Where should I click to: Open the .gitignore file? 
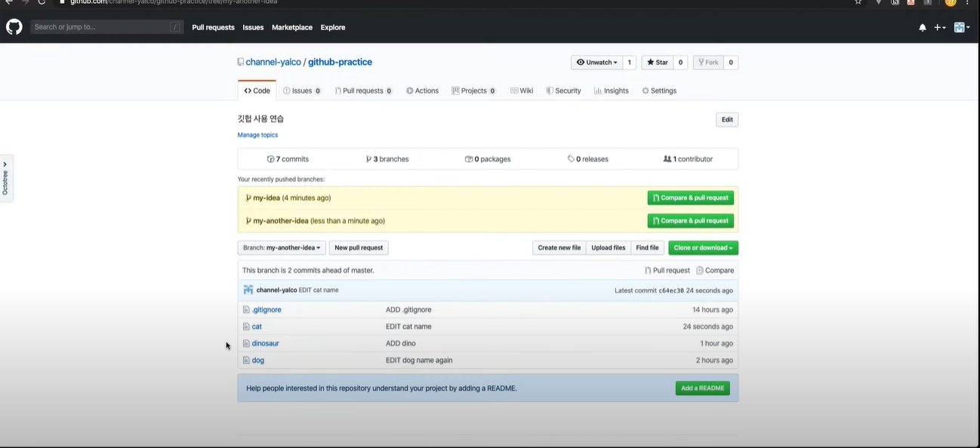tap(267, 310)
